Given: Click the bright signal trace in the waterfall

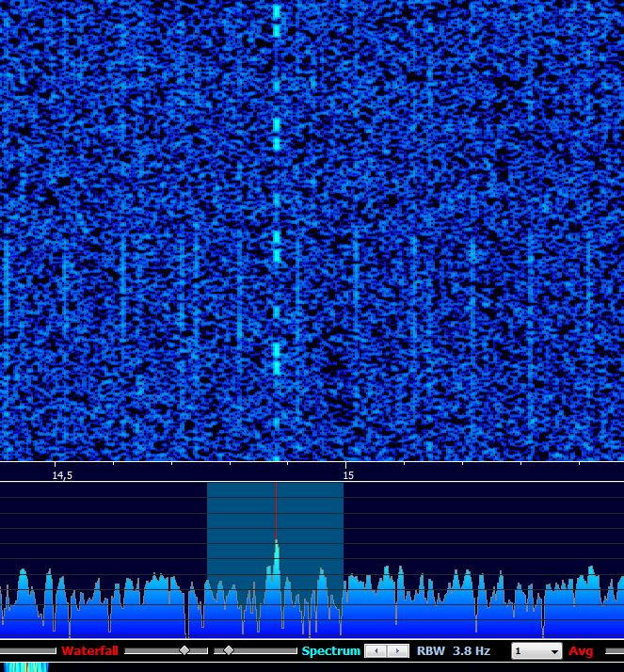Looking at the screenshot, I should click(x=277, y=232).
